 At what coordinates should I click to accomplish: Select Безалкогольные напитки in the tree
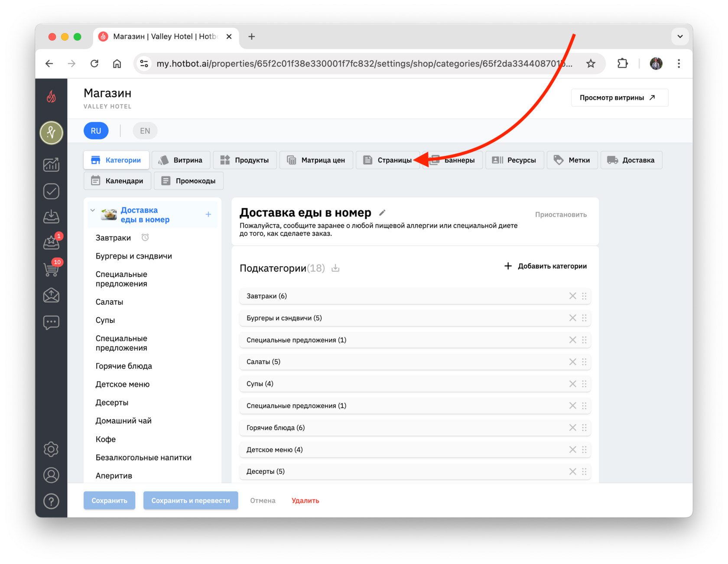click(x=143, y=457)
